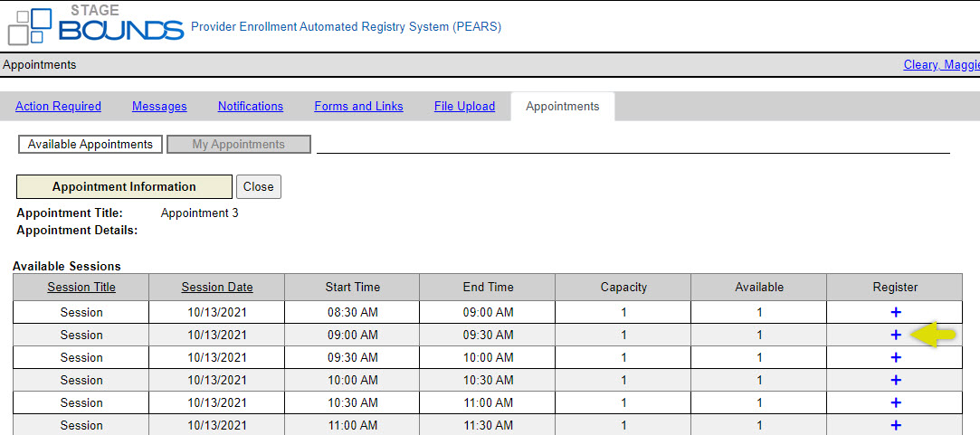The width and height of the screenshot is (980, 435).
Task: Click plus icon for 09:00 AM session
Action: [x=895, y=335]
